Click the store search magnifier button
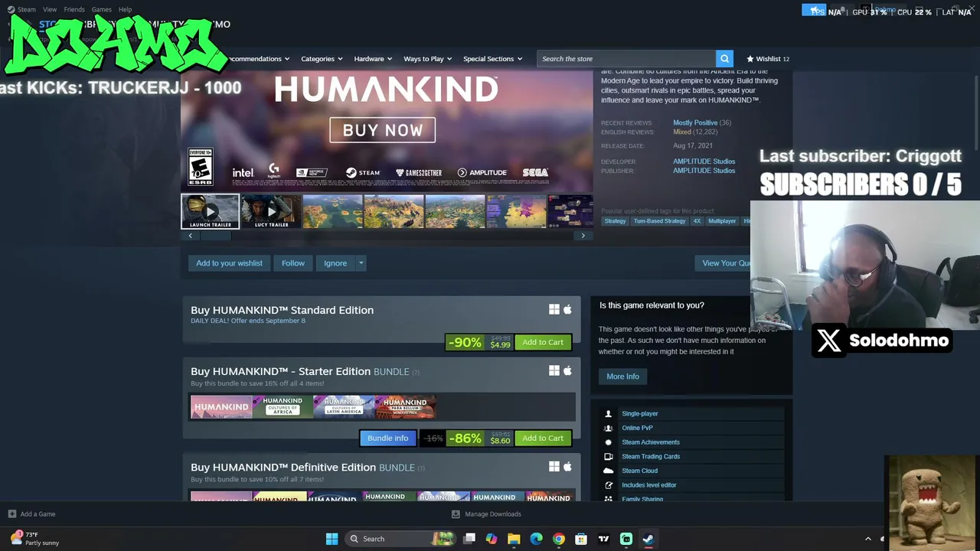 (724, 59)
